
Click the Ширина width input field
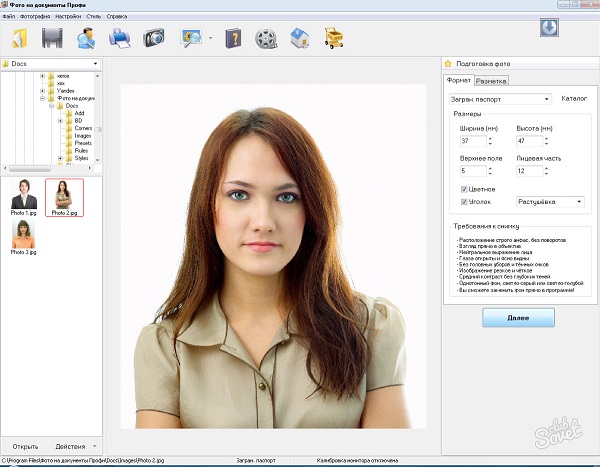(x=473, y=141)
